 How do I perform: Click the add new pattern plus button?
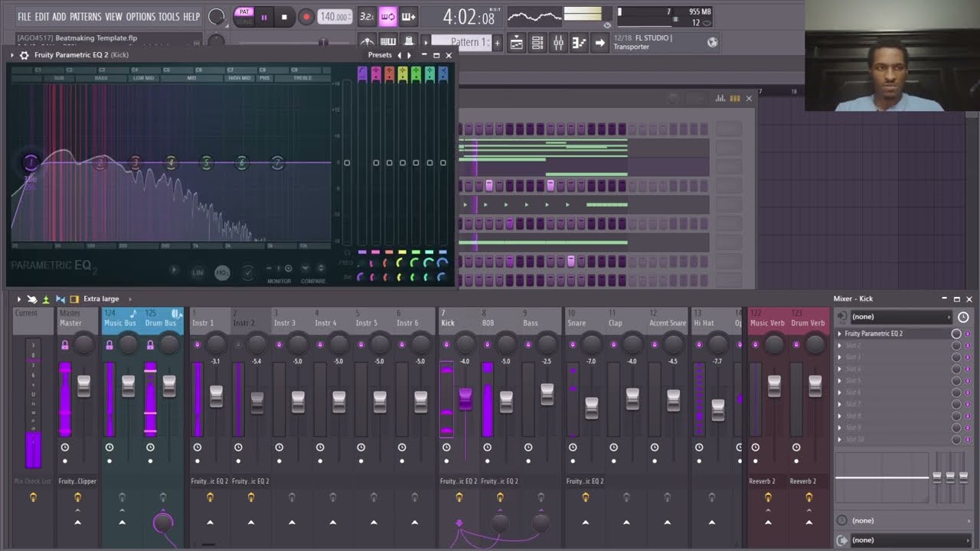click(497, 43)
